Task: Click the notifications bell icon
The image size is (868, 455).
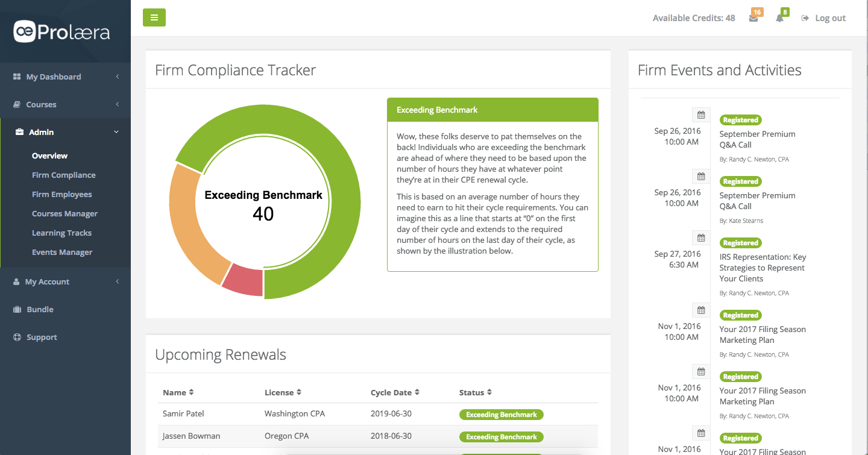Action: point(779,19)
